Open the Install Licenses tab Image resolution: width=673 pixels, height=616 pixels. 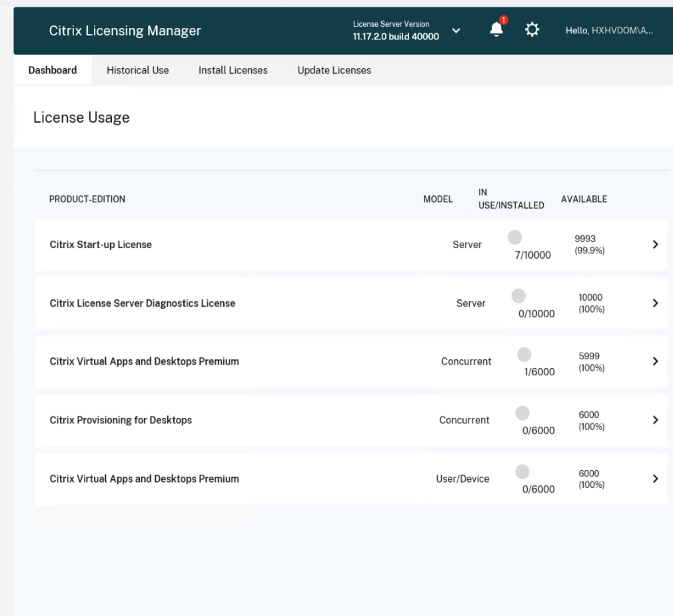tap(233, 70)
